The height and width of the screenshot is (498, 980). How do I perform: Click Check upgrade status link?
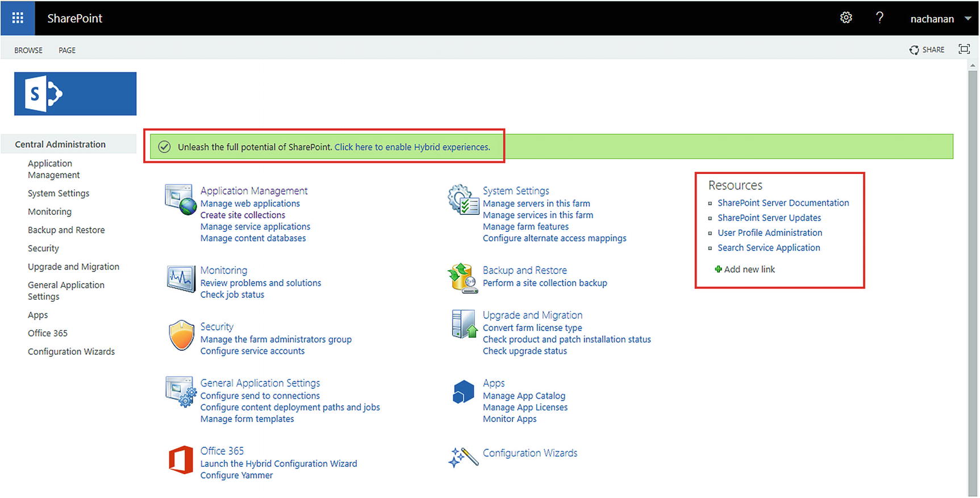(x=525, y=351)
